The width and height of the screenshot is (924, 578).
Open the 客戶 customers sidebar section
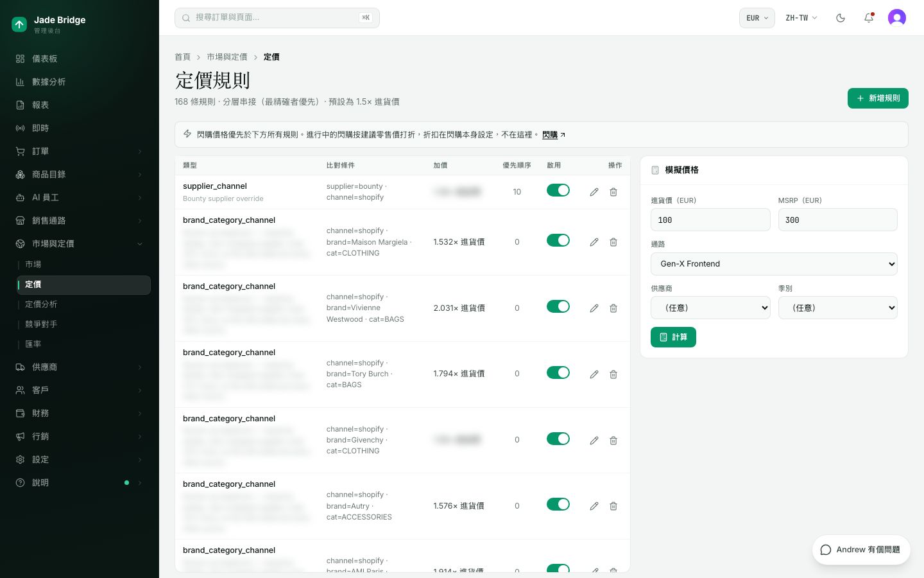[80, 390]
